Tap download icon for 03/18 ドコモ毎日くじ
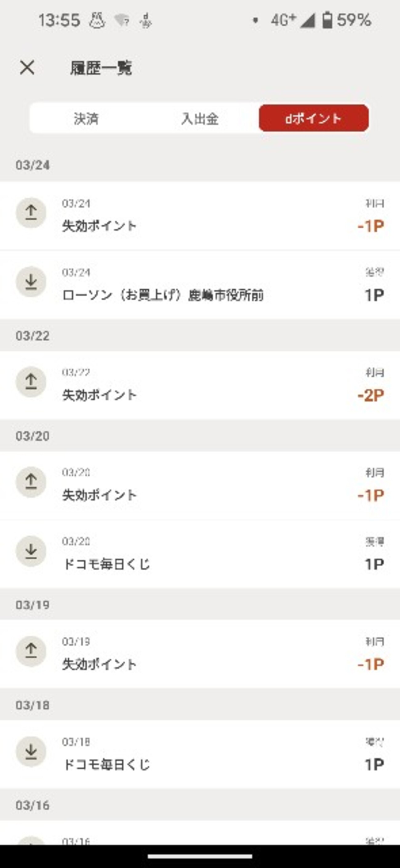The height and width of the screenshot is (868, 400). 31,752
